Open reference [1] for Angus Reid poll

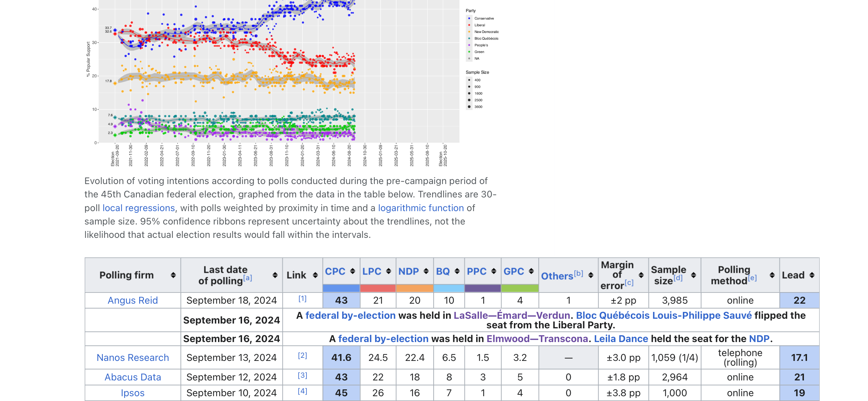302,299
